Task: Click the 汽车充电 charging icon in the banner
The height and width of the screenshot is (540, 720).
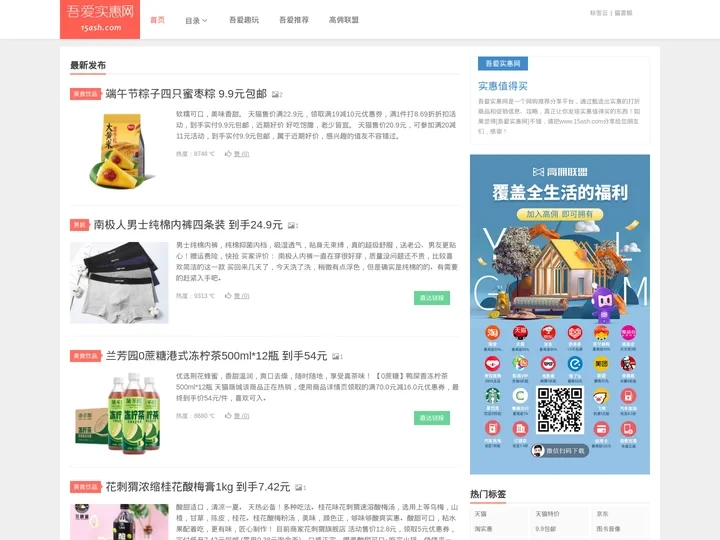Action: click(x=492, y=428)
